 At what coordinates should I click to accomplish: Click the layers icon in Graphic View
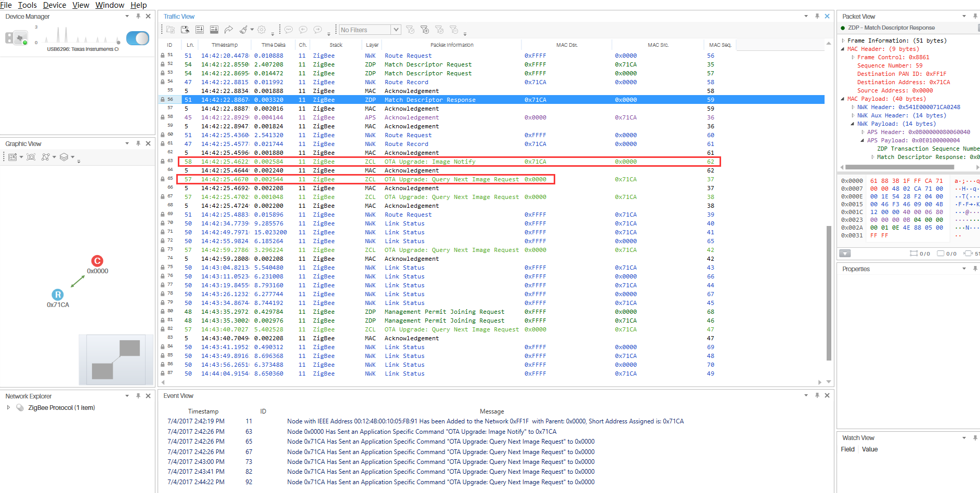tap(64, 157)
